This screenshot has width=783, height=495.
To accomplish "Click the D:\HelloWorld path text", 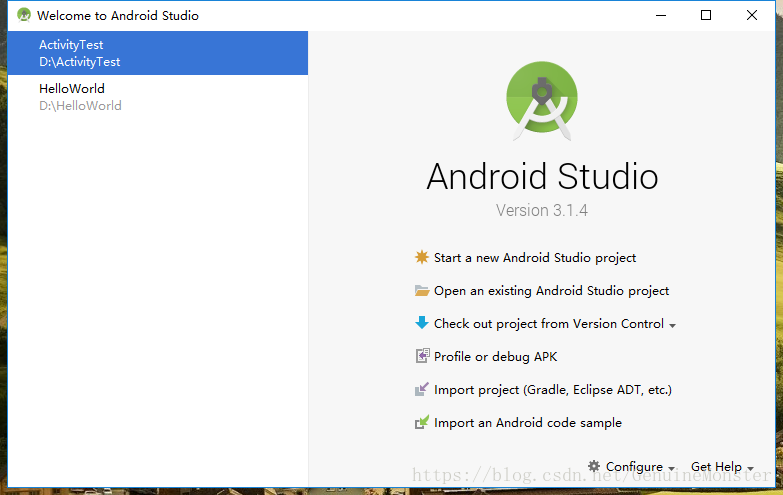I will tap(80, 105).
